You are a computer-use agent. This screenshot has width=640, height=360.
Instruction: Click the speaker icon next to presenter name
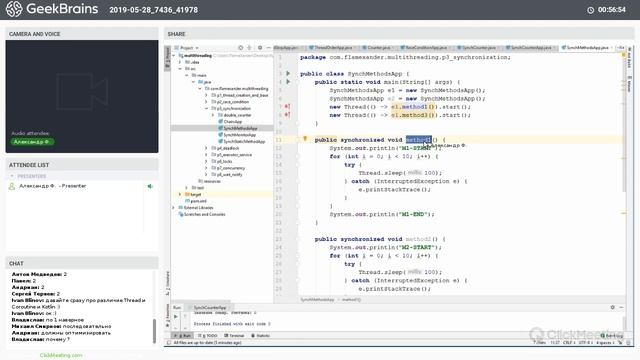150,186
